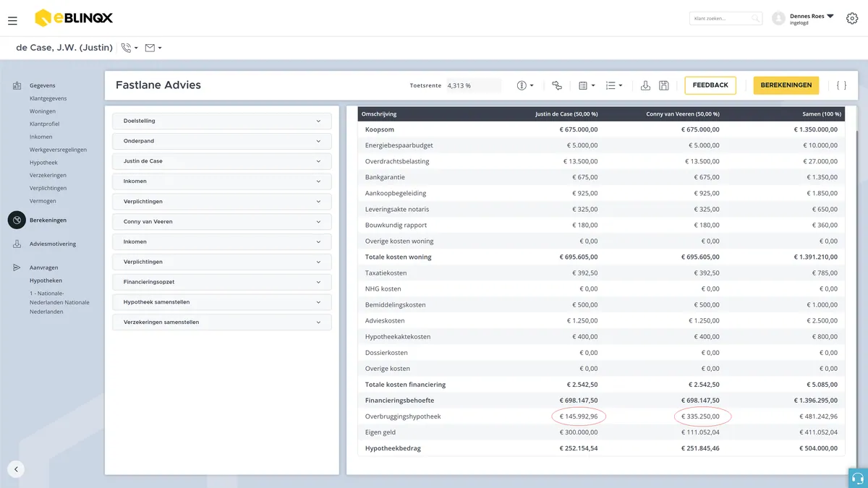Open Woningen in the sidebar
Viewport: 868px width, 488px height.
click(x=43, y=111)
